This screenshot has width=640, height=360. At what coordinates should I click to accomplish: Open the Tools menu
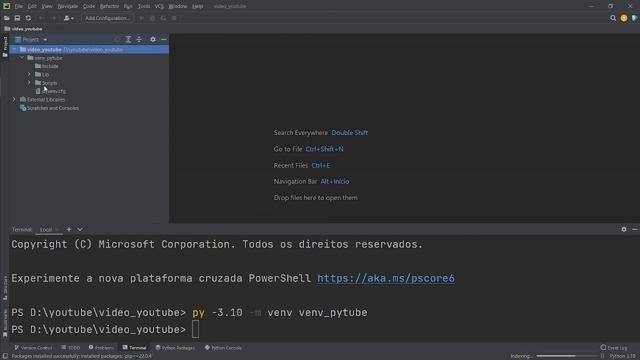(144, 6)
